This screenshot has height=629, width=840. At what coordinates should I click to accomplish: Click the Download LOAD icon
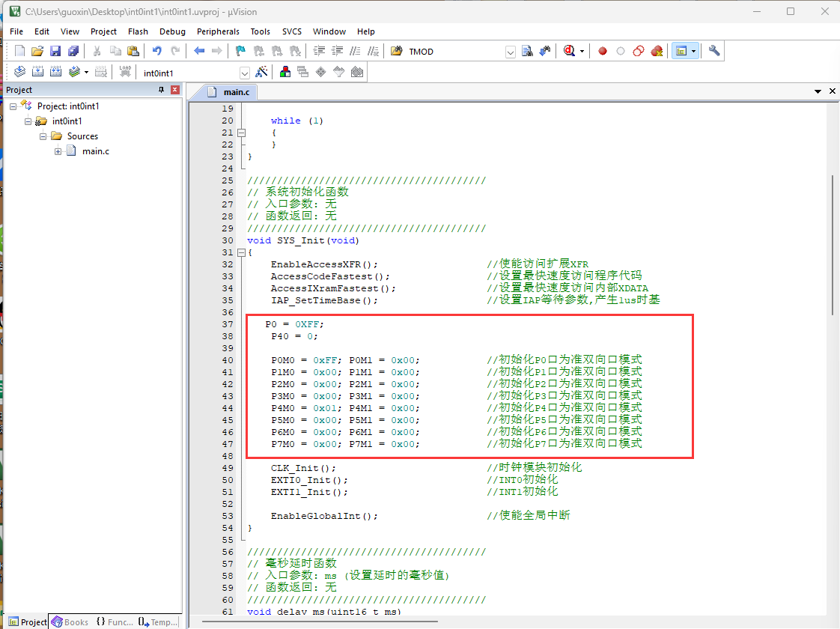[x=125, y=72]
